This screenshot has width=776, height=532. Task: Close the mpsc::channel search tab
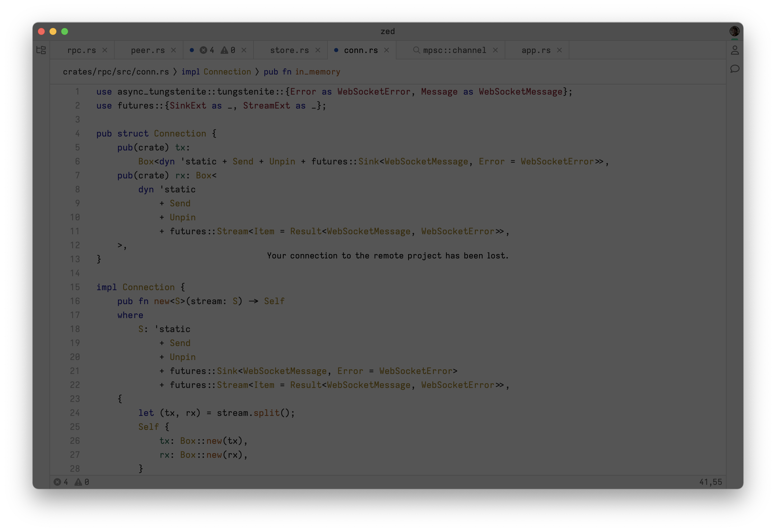tap(496, 50)
